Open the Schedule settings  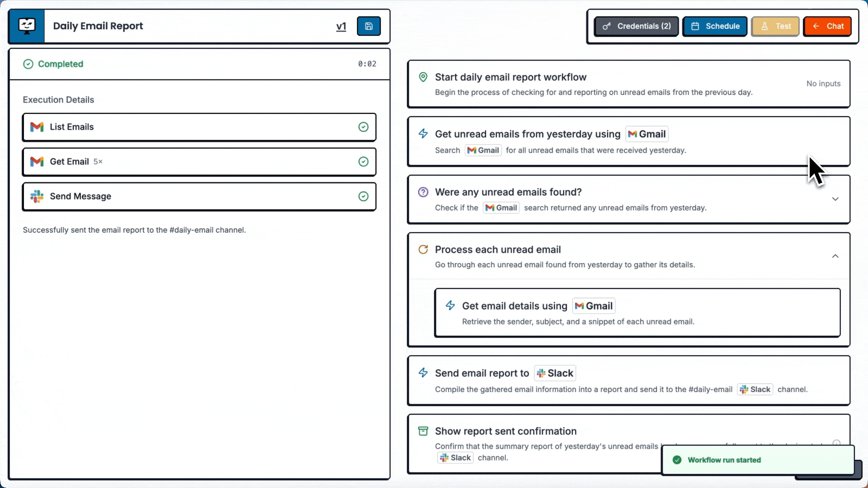tap(715, 26)
